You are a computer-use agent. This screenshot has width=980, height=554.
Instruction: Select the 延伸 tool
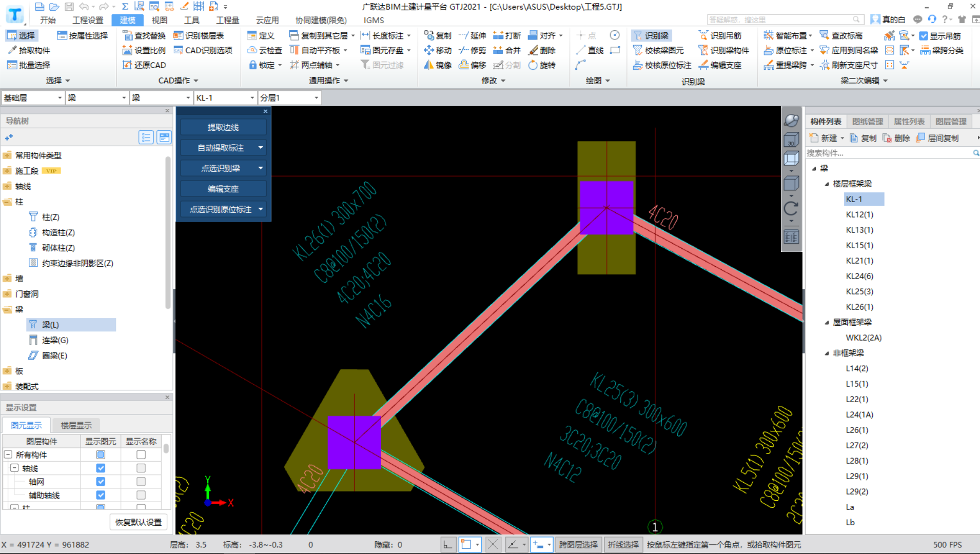[x=472, y=35]
